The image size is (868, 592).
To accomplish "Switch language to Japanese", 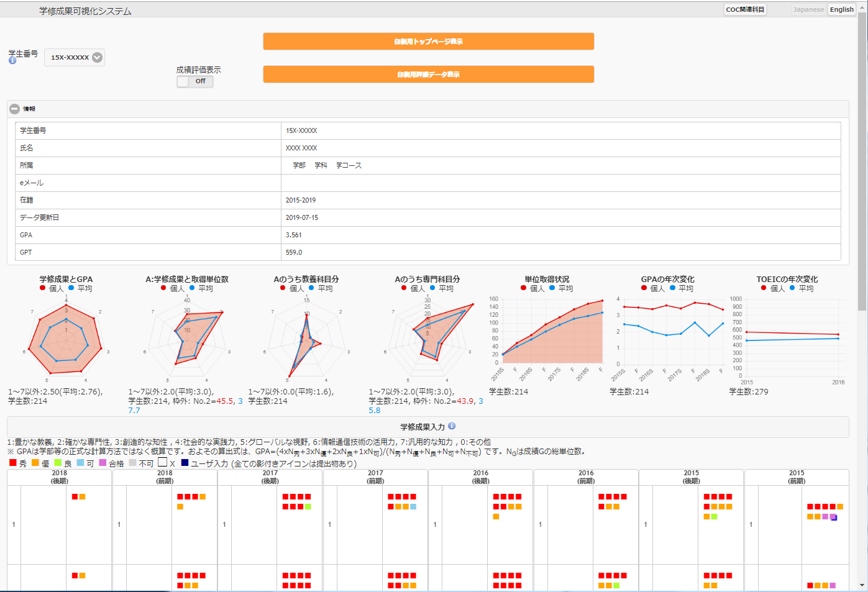I will (x=808, y=9).
